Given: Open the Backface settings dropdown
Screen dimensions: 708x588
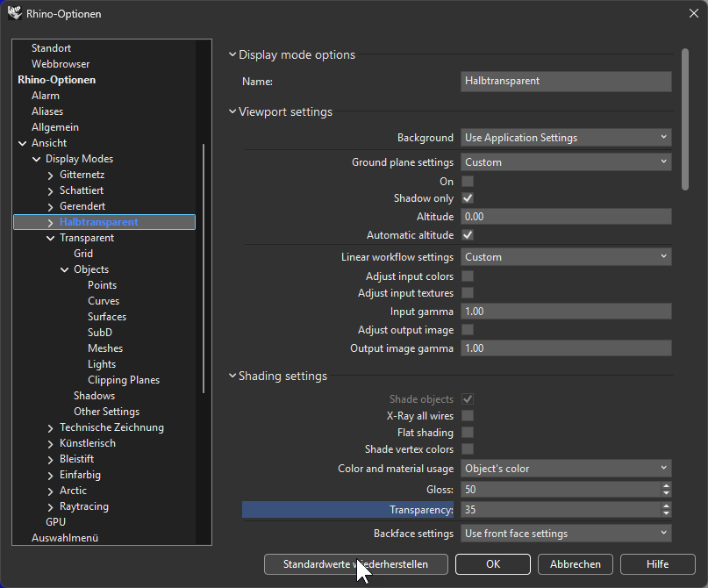Looking at the screenshot, I should click(566, 534).
